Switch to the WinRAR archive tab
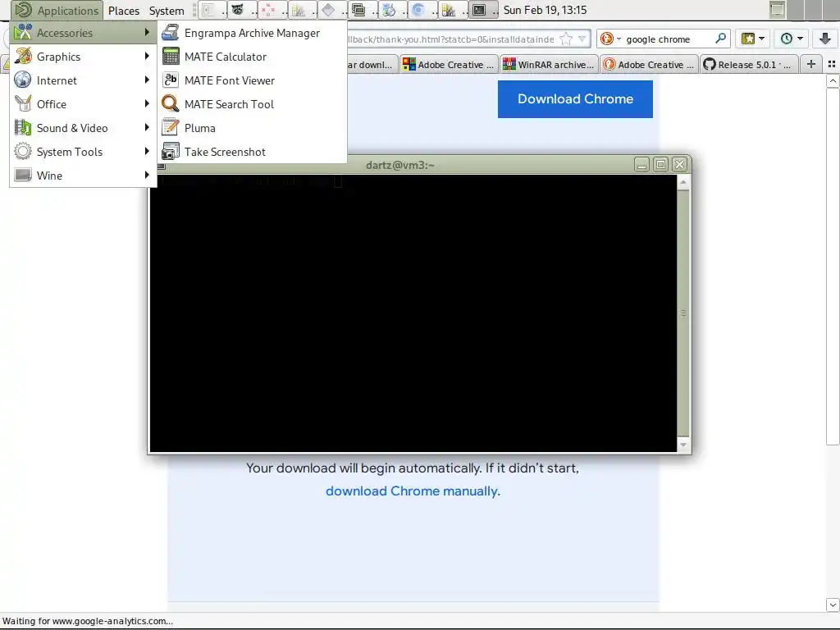This screenshot has height=630, width=840. point(550,64)
